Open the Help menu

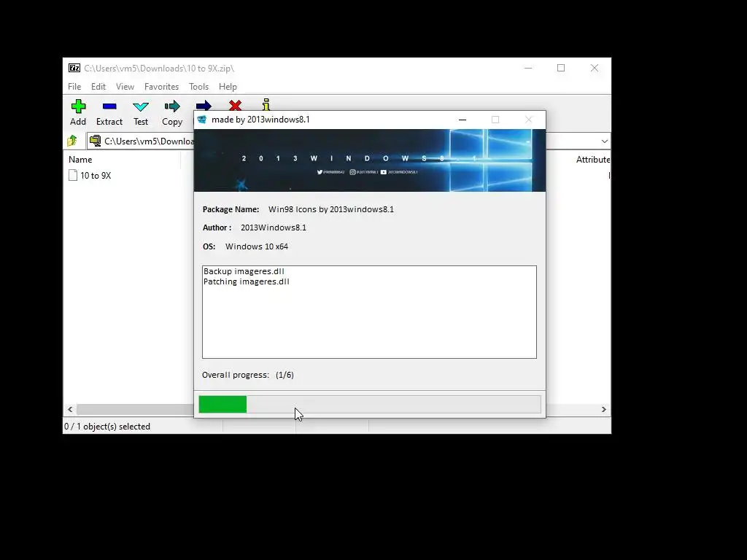pyautogui.click(x=228, y=87)
